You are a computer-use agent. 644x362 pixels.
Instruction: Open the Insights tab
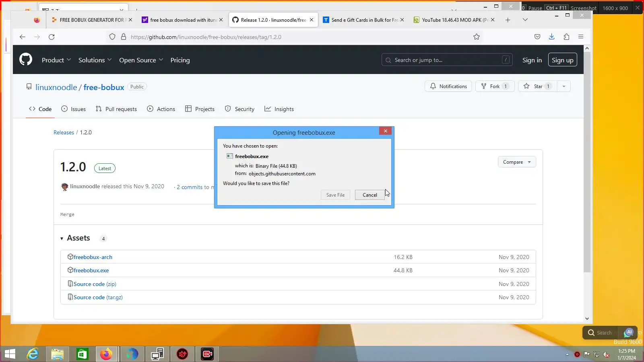[x=279, y=109]
